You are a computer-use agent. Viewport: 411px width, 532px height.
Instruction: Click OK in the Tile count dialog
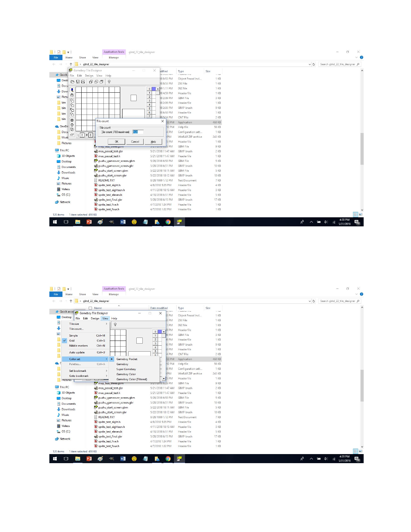(x=117, y=142)
